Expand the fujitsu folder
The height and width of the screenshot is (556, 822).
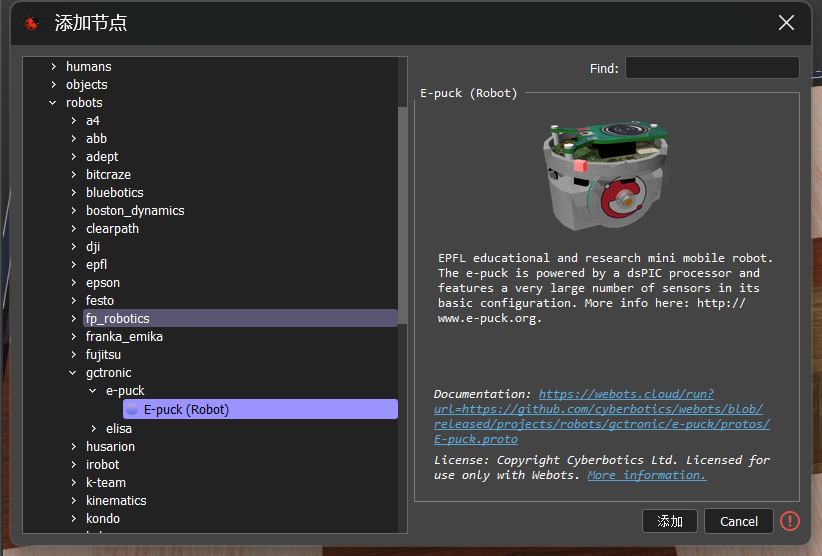tap(73, 354)
